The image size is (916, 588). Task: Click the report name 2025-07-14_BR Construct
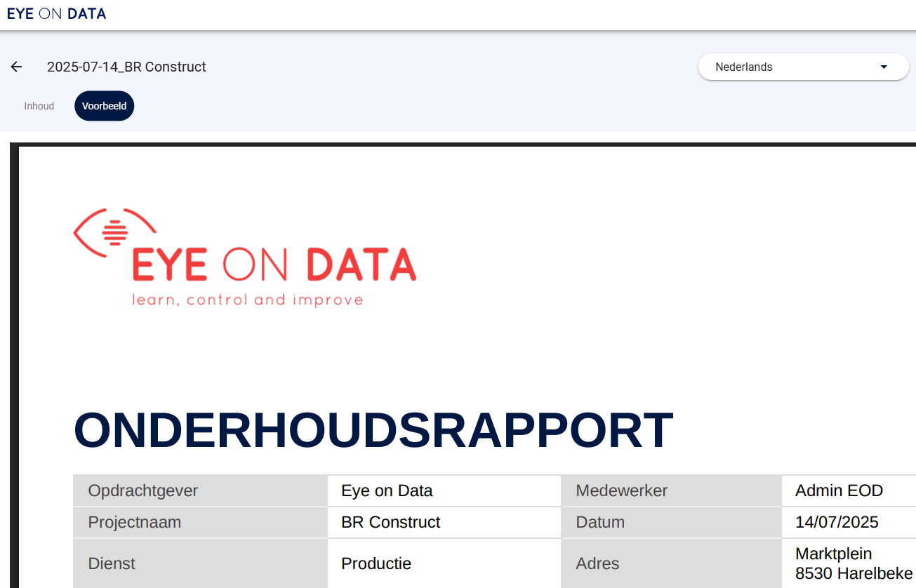tap(126, 67)
